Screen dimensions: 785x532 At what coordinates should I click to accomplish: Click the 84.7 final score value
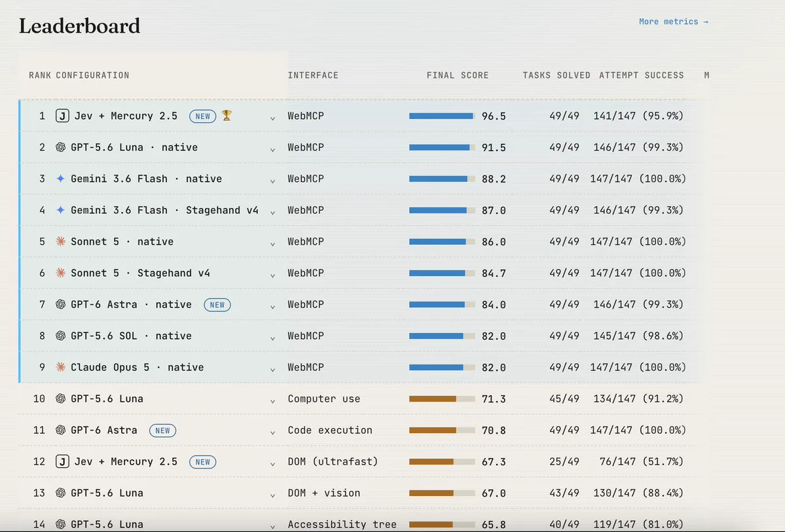click(x=494, y=274)
